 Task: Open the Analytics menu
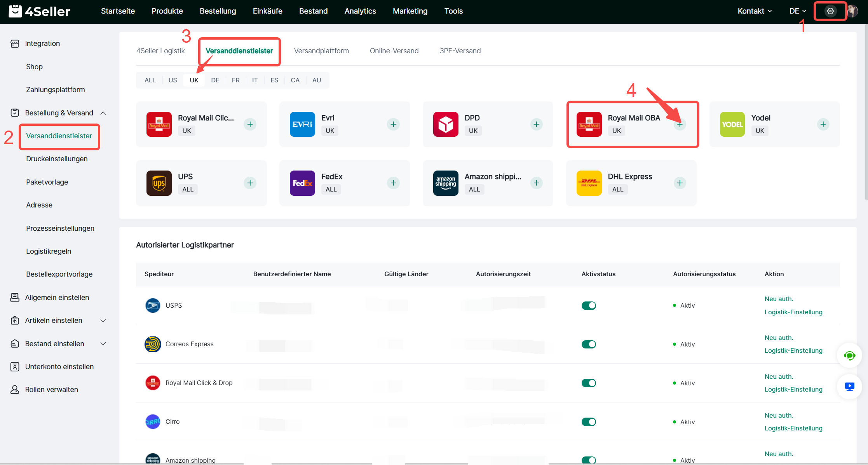pyautogui.click(x=360, y=11)
